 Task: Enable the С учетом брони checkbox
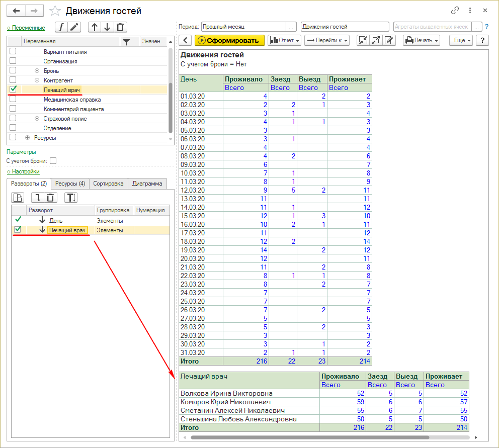pyautogui.click(x=53, y=161)
